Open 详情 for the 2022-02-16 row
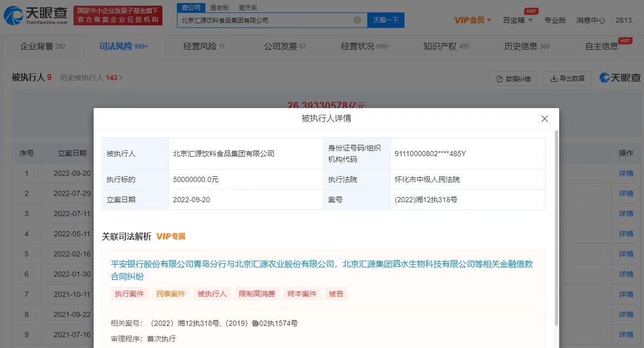The width and height of the screenshot is (644, 348). (x=626, y=254)
